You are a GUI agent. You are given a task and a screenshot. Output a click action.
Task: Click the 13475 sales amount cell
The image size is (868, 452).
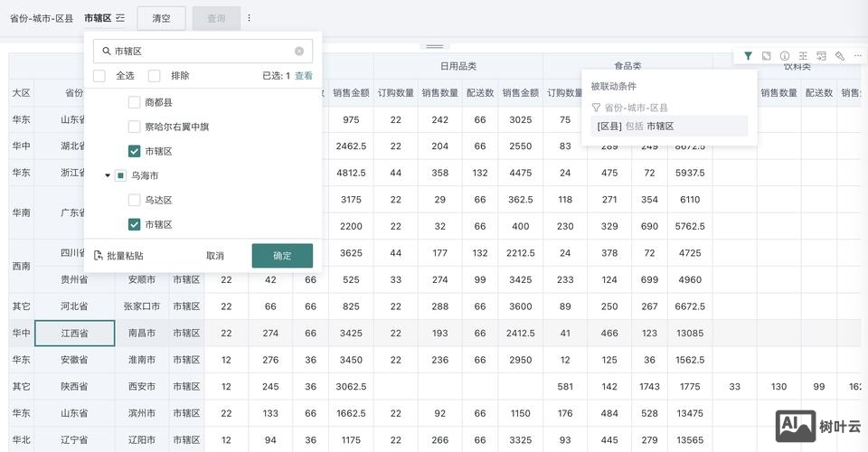tap(690, 413)
